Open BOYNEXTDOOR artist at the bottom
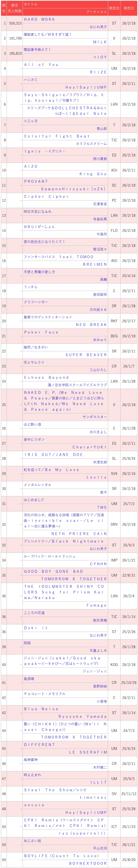Image resolution: width=138 pixels, height=868 pixels. click(88, 864)
